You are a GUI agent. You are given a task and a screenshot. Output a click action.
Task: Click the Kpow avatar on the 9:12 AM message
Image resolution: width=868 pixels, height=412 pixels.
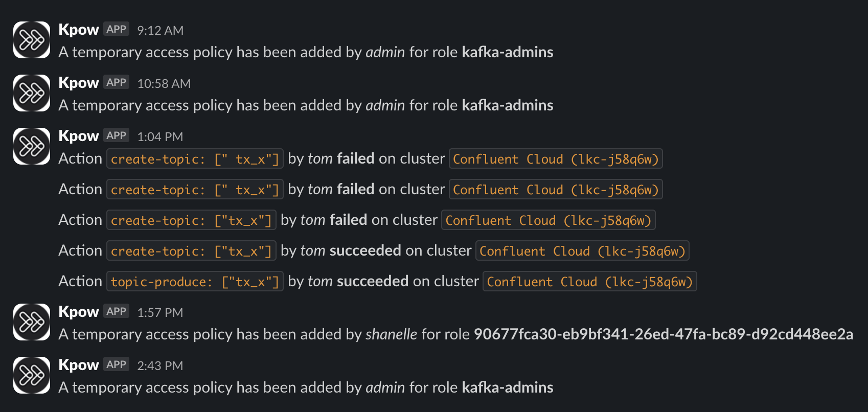(x=32, y=40)
